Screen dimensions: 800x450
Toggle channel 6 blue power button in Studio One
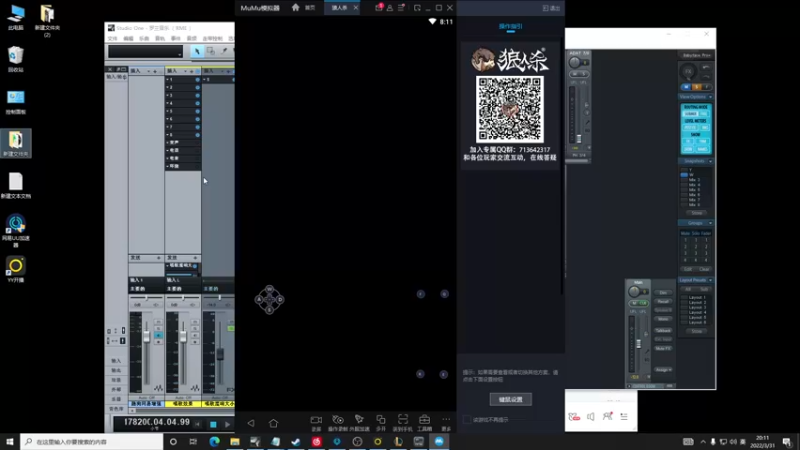point(197,119)
